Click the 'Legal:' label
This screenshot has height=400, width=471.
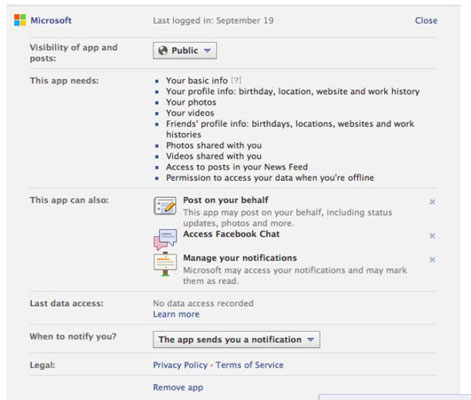pos(42,365)
